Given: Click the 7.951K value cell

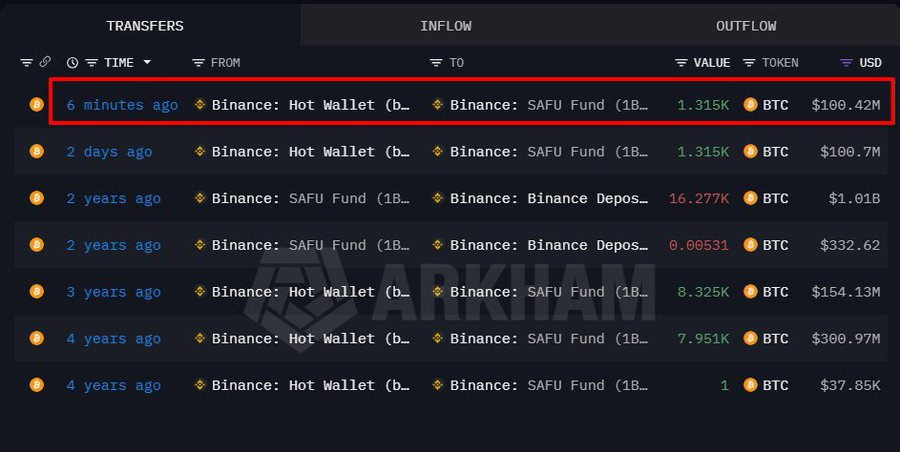Looking at the screenshot, I should pyautogui.click(x=704, y=339).
